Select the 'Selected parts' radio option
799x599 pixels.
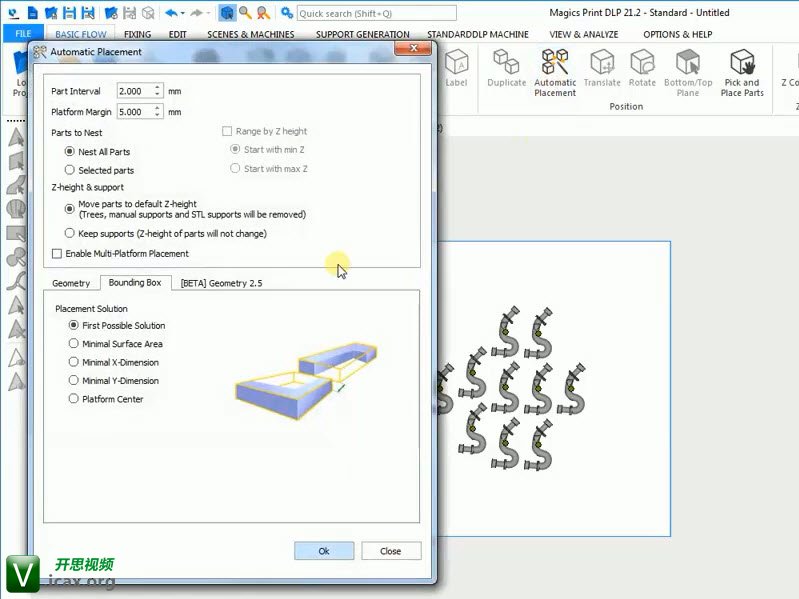pos(70,170)
